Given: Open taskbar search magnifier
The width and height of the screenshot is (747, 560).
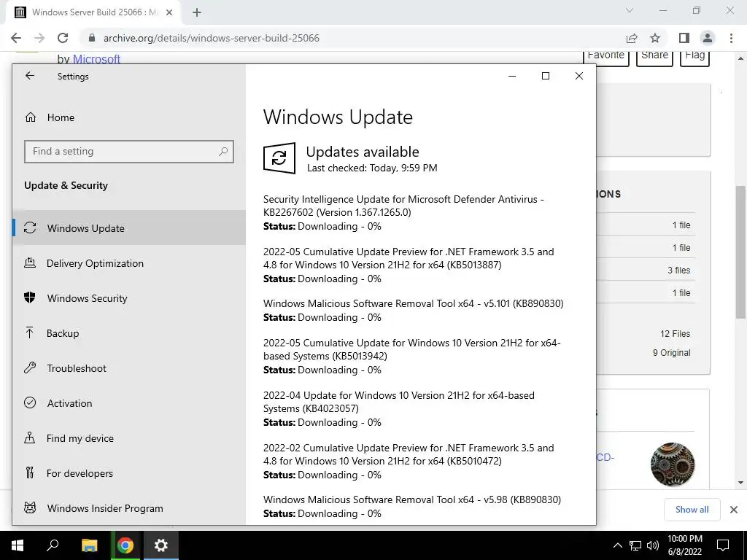Looking at the screenshot, I should pos(53,545).
